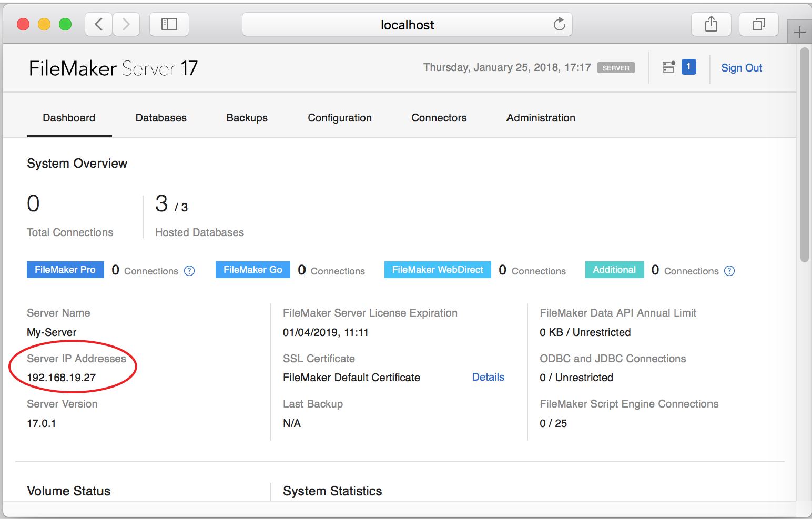Open help for Additional connections
The height and width of the screenshot is (519, 812).
(729, 271)
